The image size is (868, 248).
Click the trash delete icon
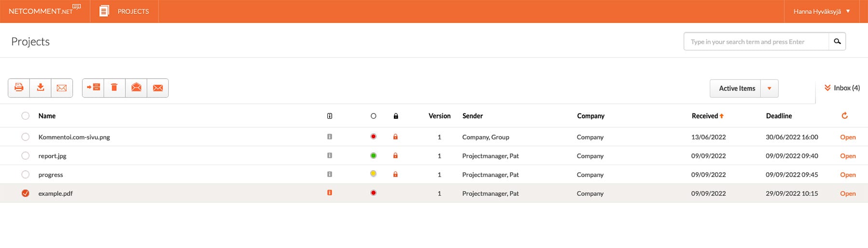(x=114, y=88)
